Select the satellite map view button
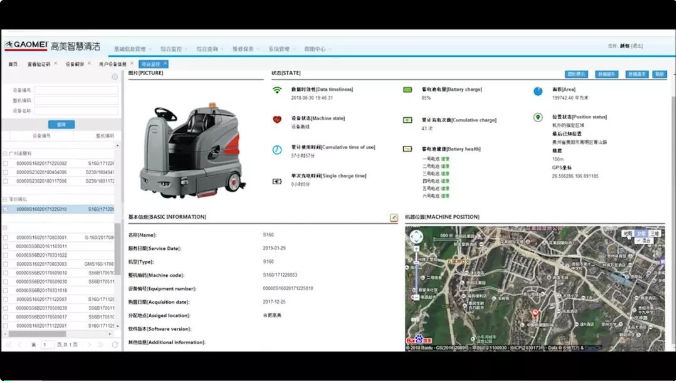This screenshot has width=676, height=383. click(641, 233)
